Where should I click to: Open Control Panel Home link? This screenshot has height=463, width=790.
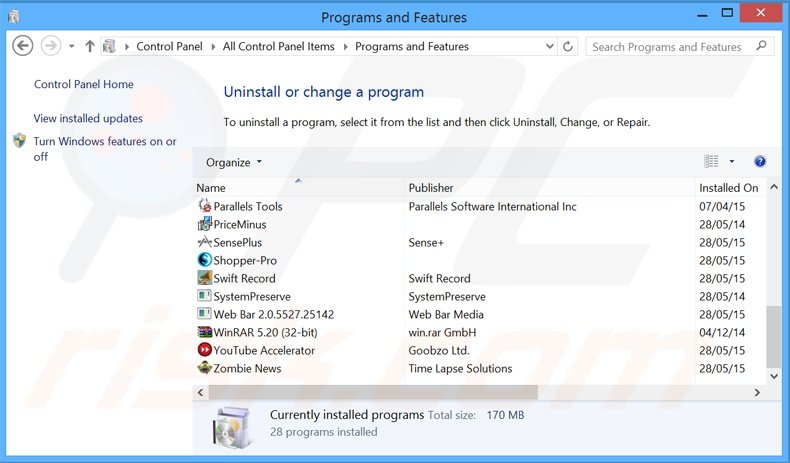tap(84, 84)
